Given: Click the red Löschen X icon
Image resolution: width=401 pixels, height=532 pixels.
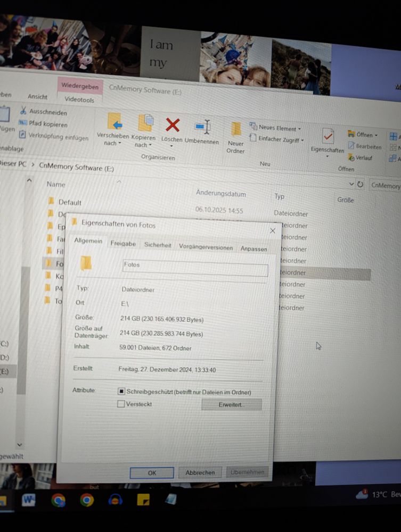Looking at the screenshot, I should click(x=173, y=125).
